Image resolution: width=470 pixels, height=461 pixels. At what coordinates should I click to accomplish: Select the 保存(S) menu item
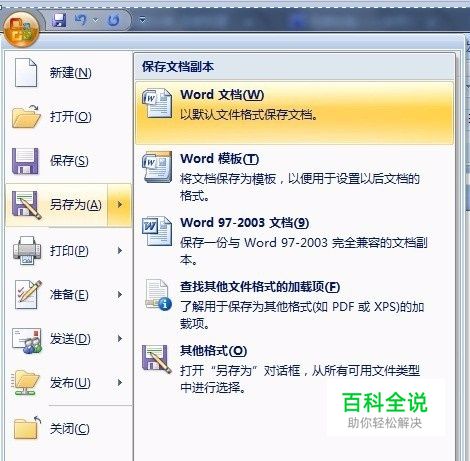[x=68, y=161]
